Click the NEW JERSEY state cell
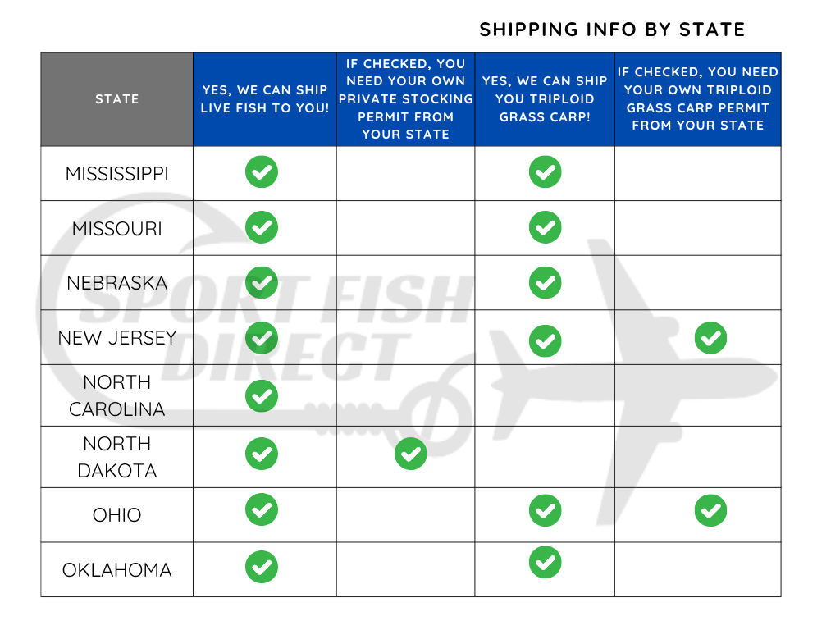The height and width of the screenshot is (630, 840). click(x=117, y=337)
